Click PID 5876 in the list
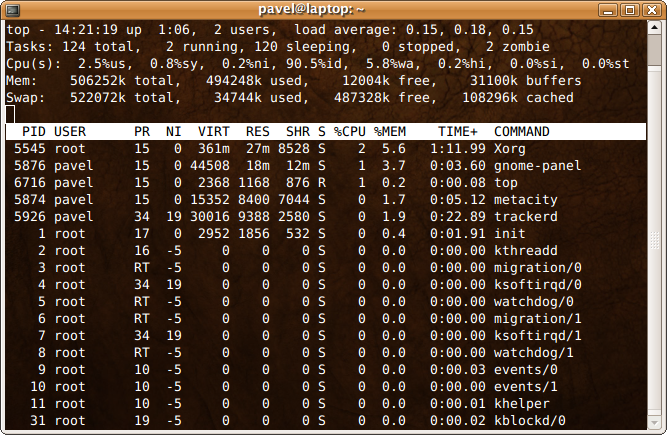The image size is (667, 435). pyautogui.click(x=30, y=166)
